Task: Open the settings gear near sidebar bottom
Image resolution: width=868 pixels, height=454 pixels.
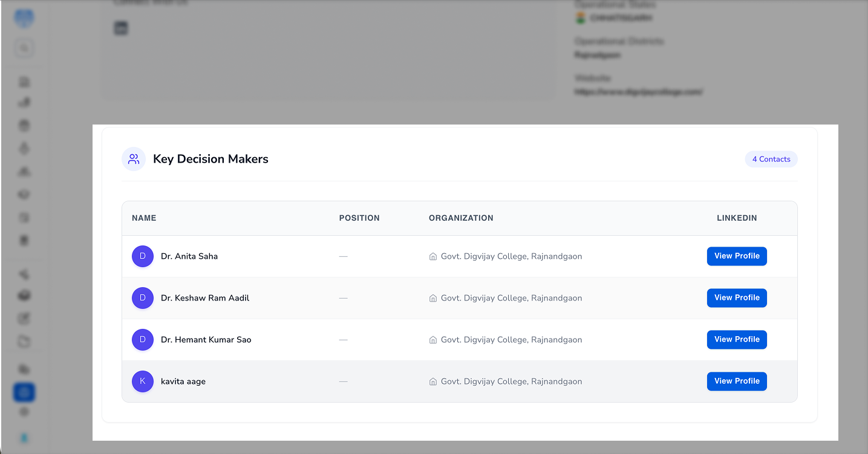Action: click(24, 412)
